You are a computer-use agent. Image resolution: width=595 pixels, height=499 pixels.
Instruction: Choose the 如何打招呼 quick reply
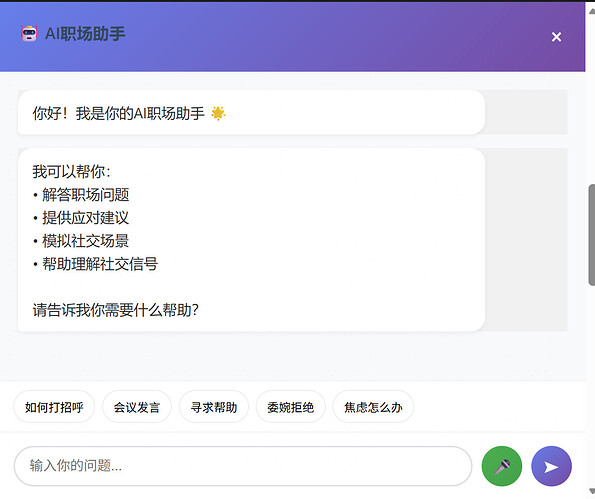(54, 407)
